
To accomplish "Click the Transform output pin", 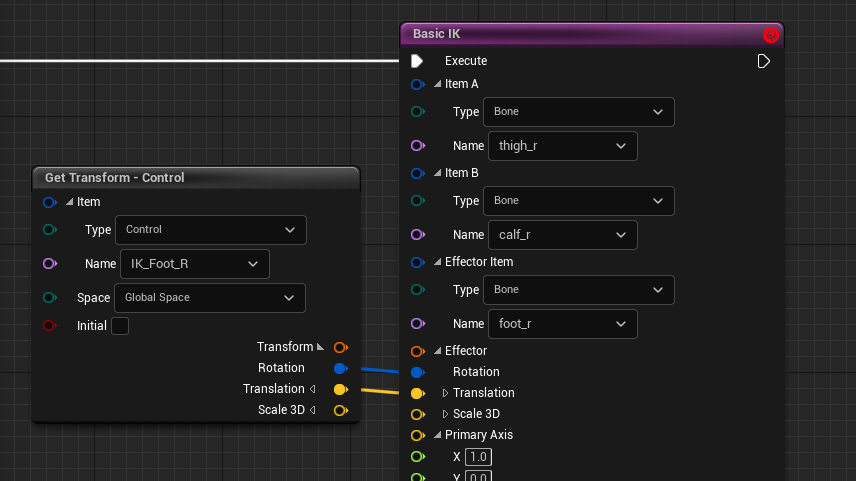I will 341,347.
